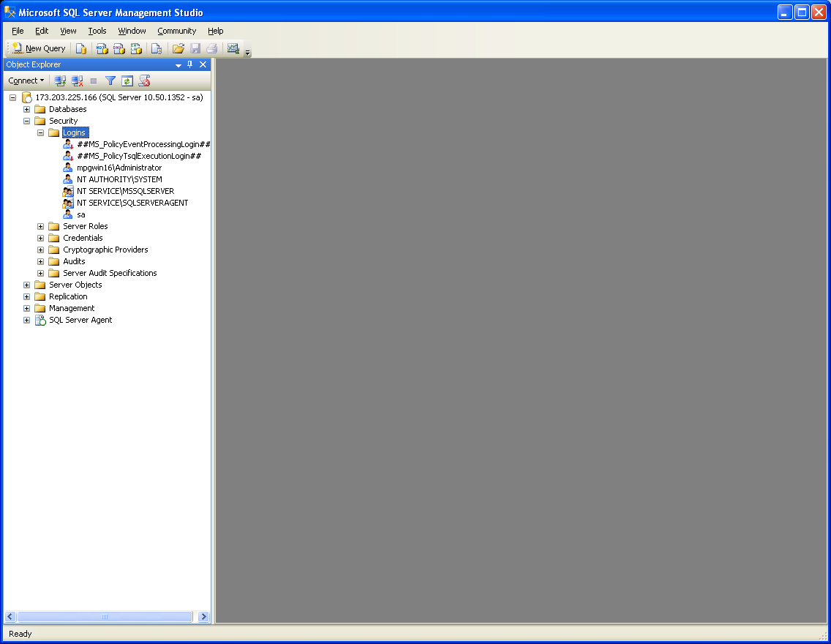This screenshot has width=831, height=644.
Task: Open the Window menu
Action: tap(132, 31)
